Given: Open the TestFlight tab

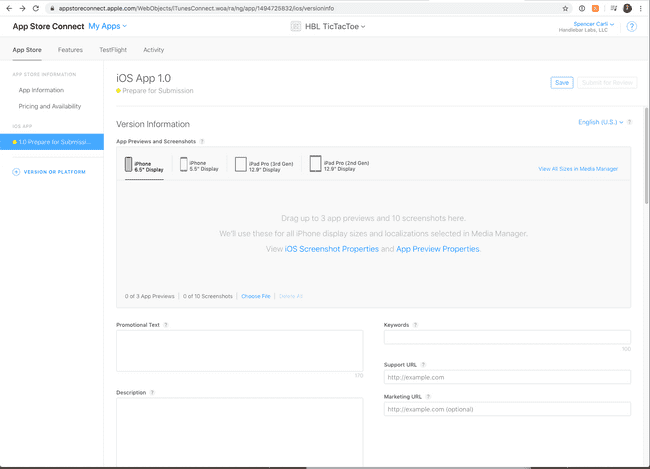Looking at the screenshot, I should tap(113, 50).
